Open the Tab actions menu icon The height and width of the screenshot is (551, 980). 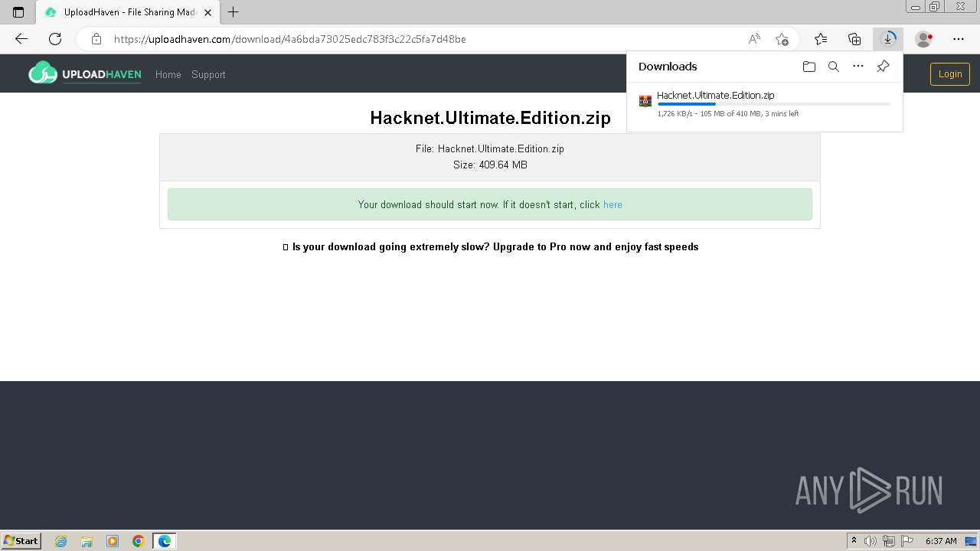[18, 12]
